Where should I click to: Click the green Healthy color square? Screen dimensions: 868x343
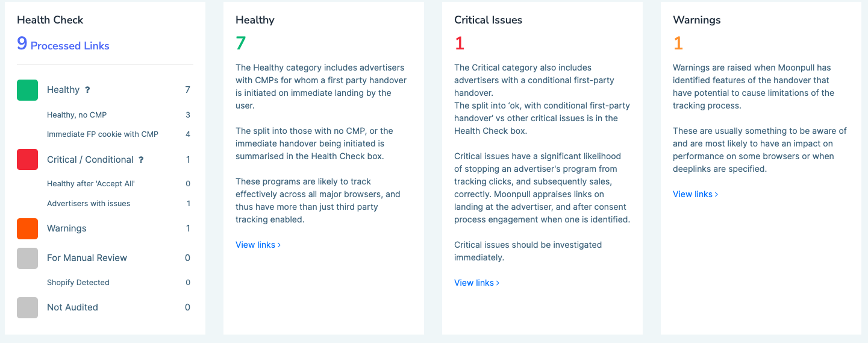point(27,90)
